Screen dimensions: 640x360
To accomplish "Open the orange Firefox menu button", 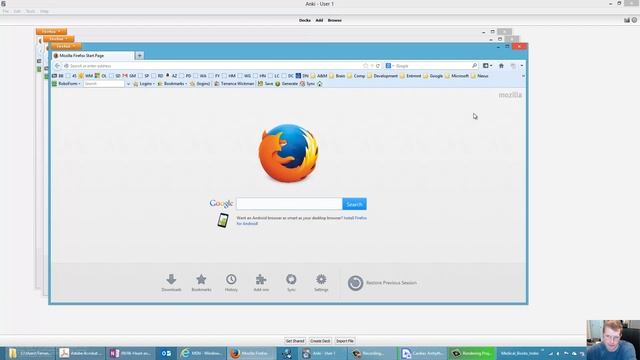I will click(x=66, y=47).
